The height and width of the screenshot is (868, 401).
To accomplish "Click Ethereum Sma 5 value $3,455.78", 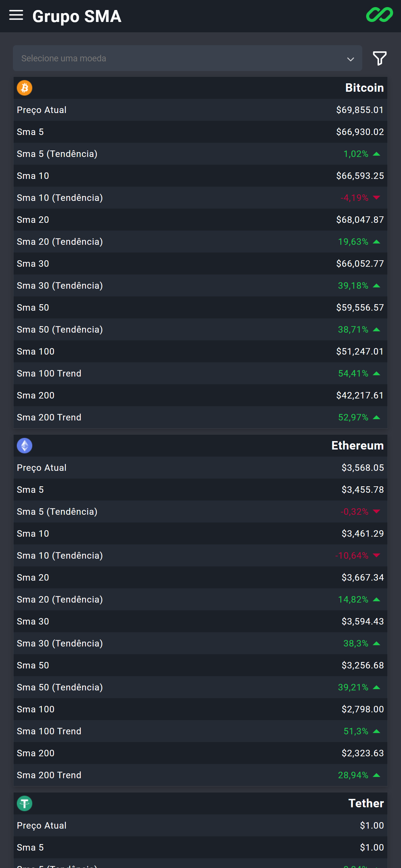I will coord(363,490).
